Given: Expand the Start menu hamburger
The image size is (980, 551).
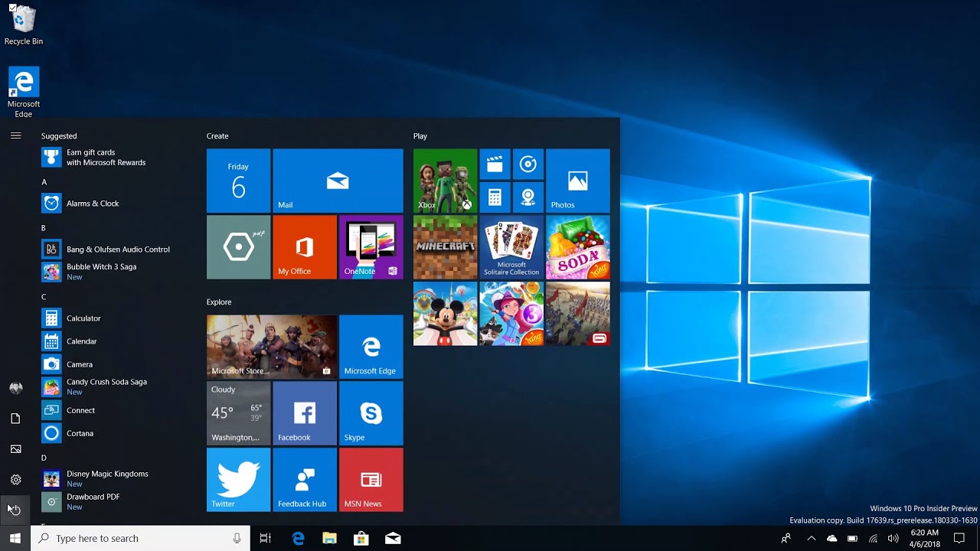Looking at the screenshot, I should point(15,135).
